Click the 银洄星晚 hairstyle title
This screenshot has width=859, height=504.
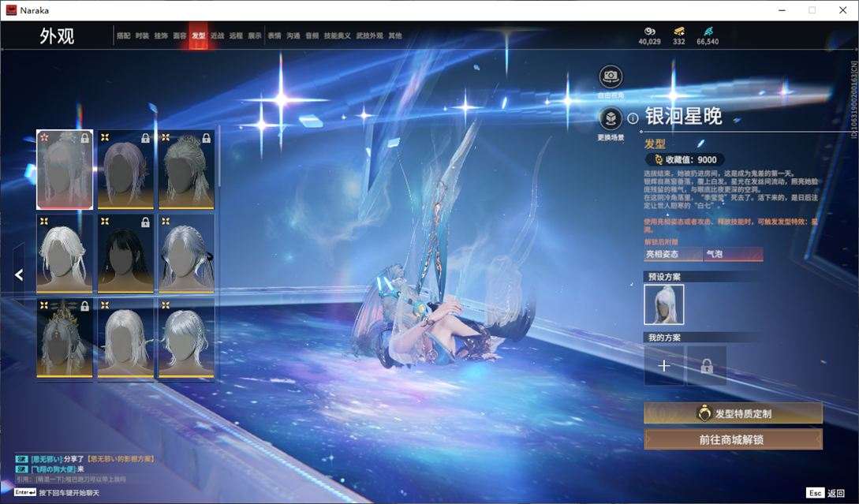[684, 116]
